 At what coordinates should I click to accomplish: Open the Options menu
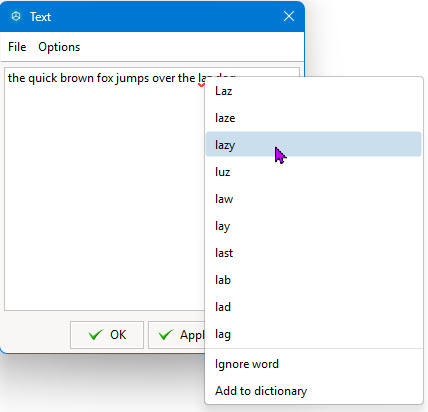click(59, 47)
